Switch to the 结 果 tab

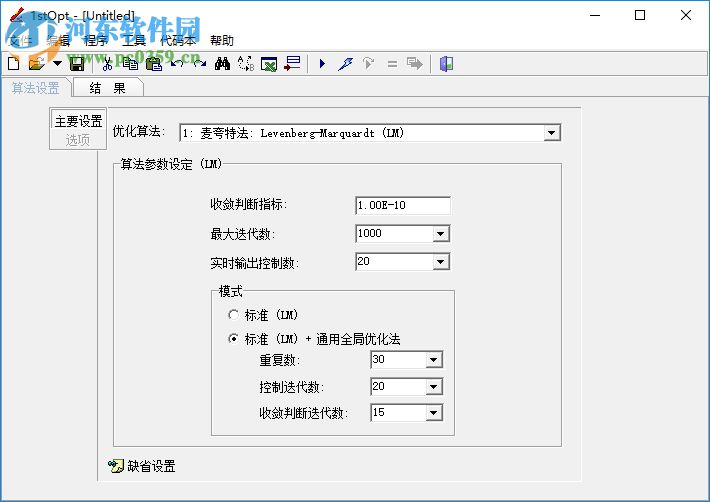(x=108, y=88)
